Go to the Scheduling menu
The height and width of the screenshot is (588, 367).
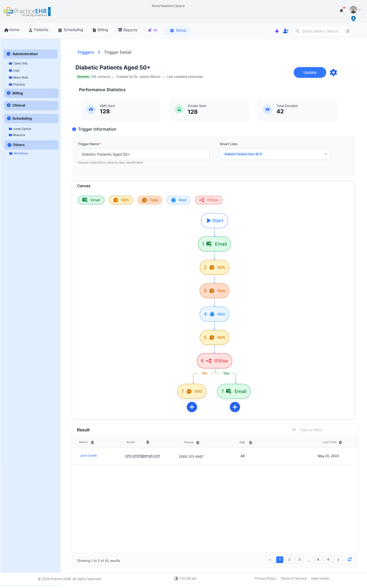point(71,30)
